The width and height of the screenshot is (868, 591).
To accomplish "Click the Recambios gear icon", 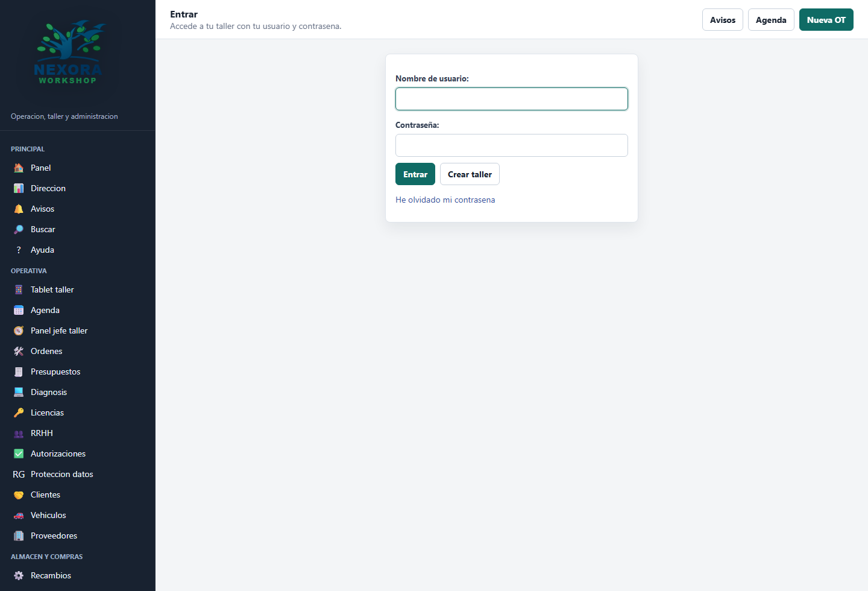I will coord(19,575).
